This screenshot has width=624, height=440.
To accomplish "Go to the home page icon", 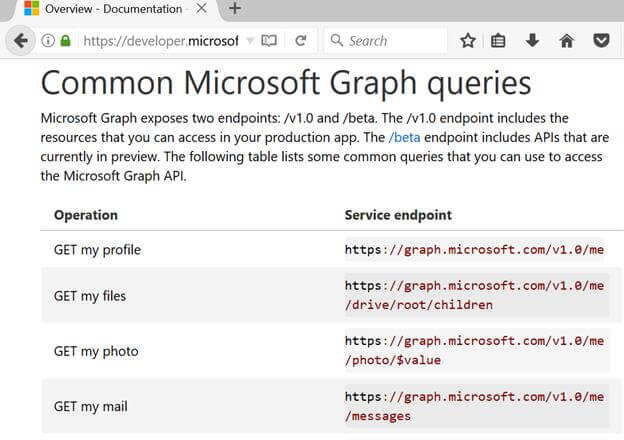I will (567, 41).
